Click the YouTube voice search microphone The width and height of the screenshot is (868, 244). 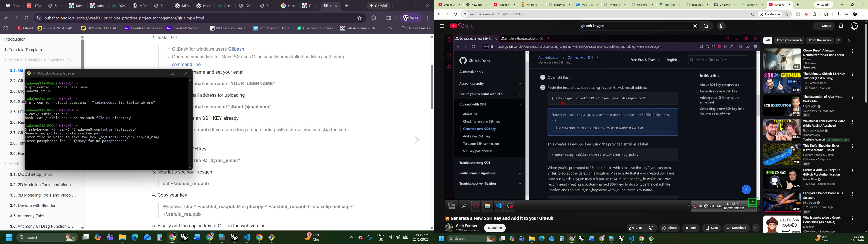tap(721, 26)
